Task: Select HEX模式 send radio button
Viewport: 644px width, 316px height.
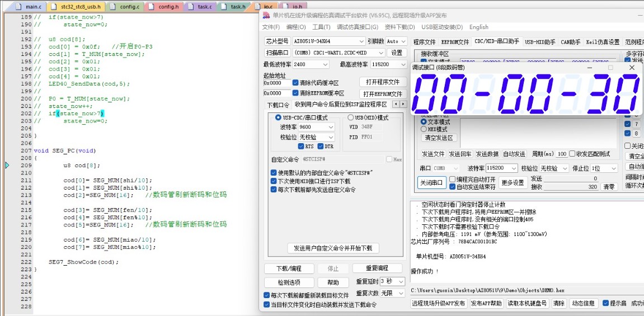Action: tap(424, 129)
